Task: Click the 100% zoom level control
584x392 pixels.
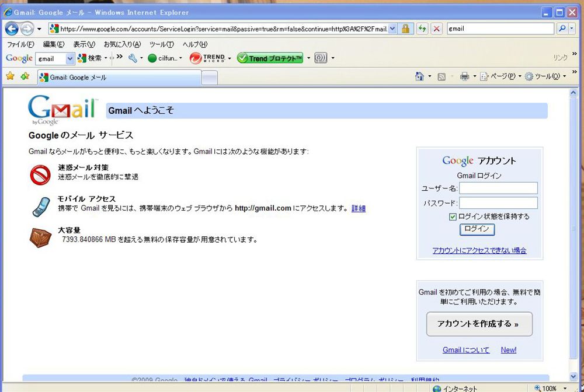Action: [x=551, y=388]
